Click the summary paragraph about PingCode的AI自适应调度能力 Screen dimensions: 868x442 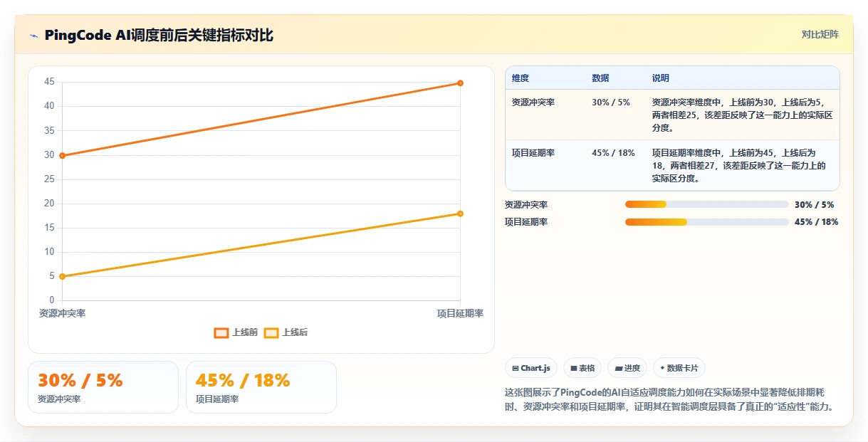[669, 400]
